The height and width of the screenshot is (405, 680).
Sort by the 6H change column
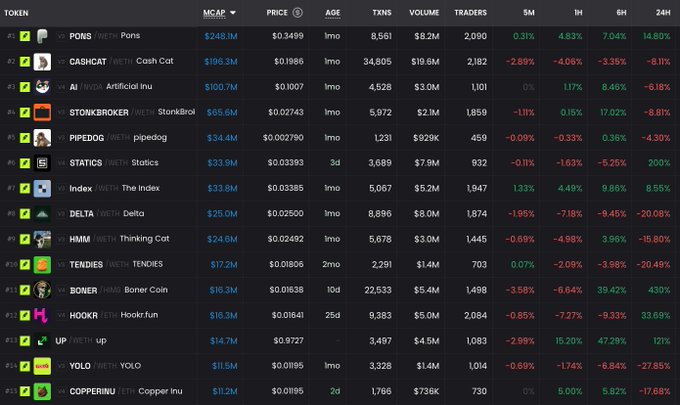pos(621,13)
